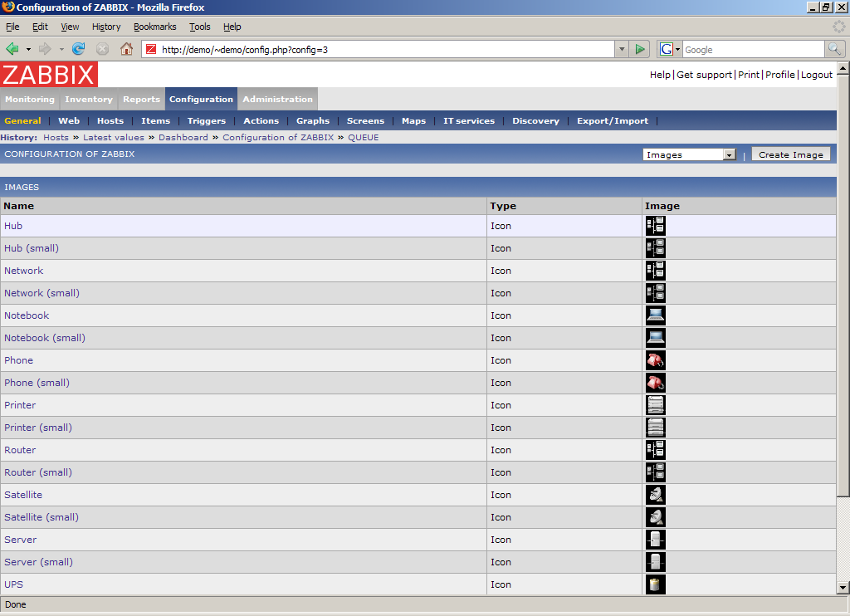Click the search magnifier icon
Viewport: 850px width, 616px height.
click(834, 49)
